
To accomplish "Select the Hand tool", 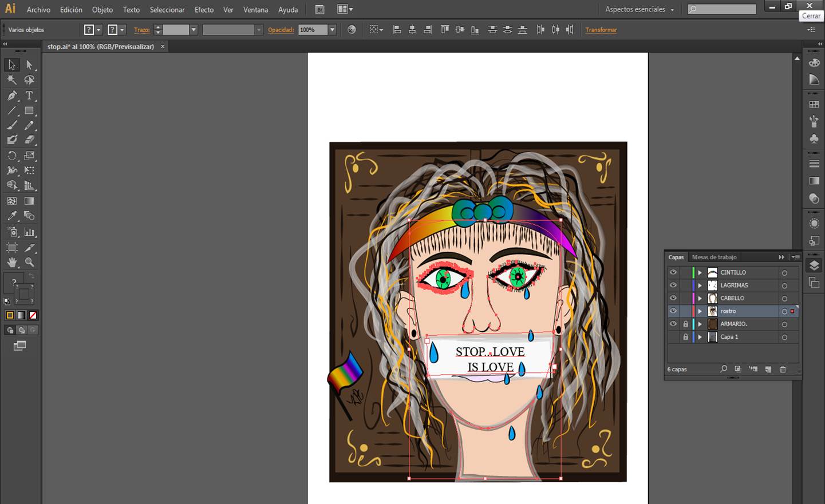I will click(x=12, y=263).
